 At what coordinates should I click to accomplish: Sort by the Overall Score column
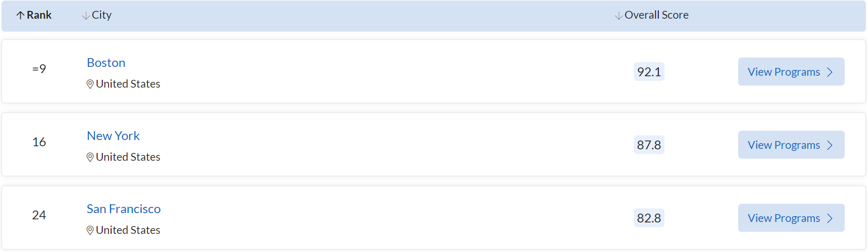point(656,15)
